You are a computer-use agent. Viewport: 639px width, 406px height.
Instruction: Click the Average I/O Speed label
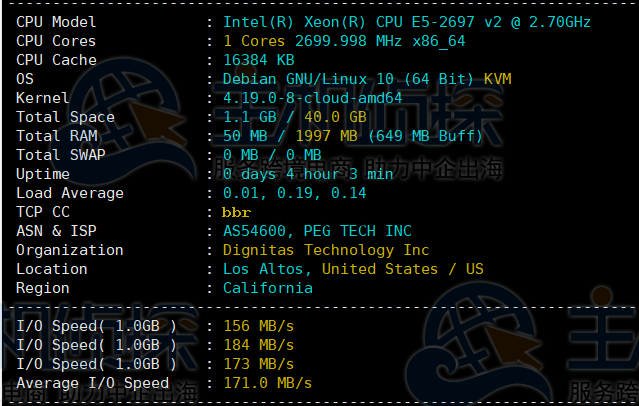point(93,383)
